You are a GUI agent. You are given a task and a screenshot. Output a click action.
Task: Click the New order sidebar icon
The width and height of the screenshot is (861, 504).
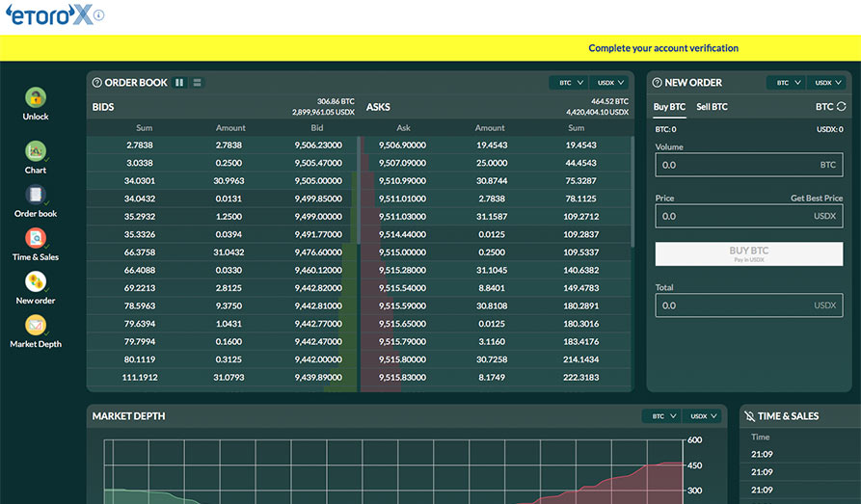point(35,281)
